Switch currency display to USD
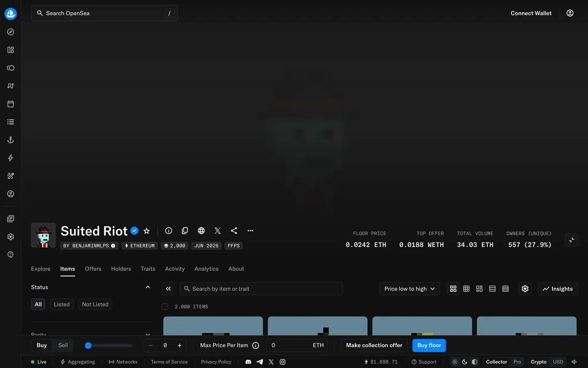 (x=558, y=362)
